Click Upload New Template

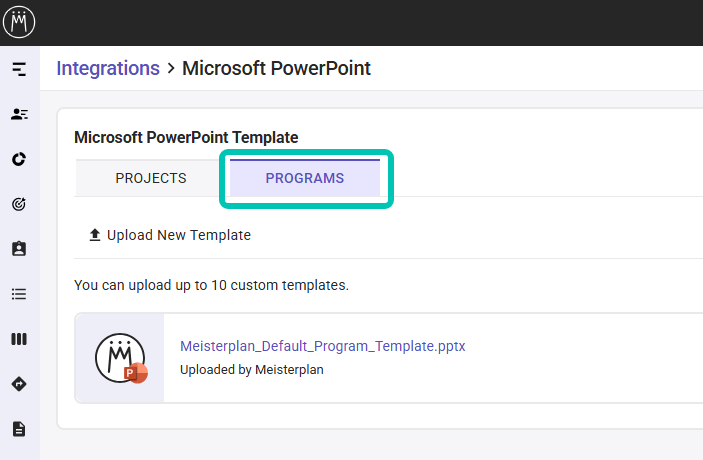coord(170,235)
